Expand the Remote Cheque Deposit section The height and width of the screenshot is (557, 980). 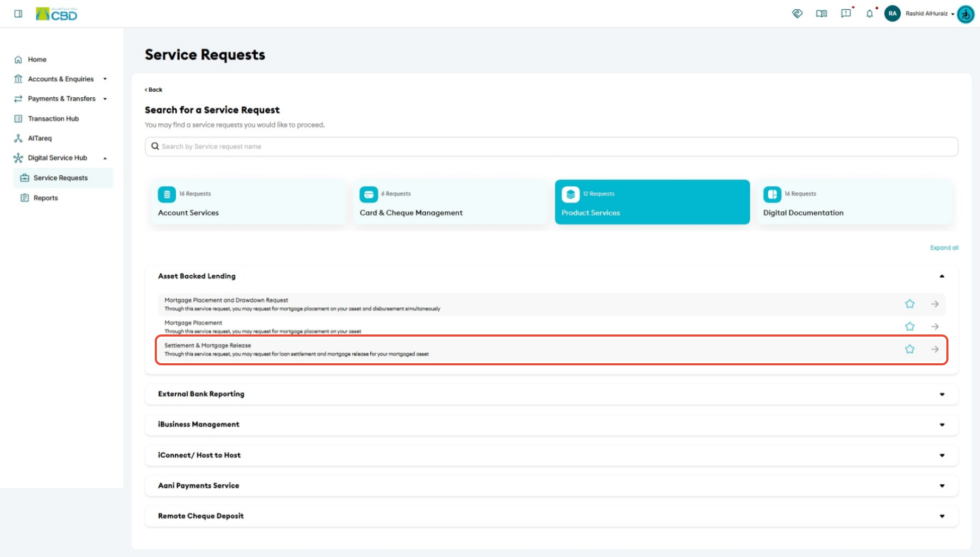942,516
